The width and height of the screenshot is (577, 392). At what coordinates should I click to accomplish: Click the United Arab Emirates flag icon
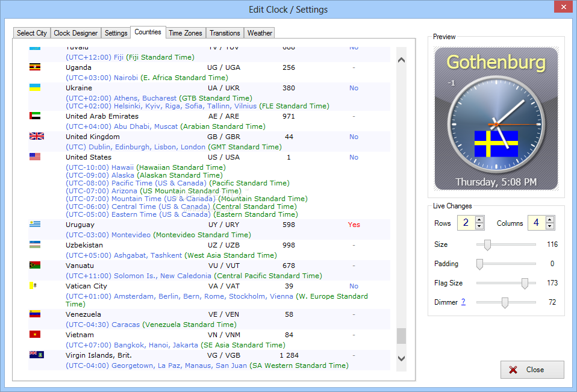pos(34,116)
